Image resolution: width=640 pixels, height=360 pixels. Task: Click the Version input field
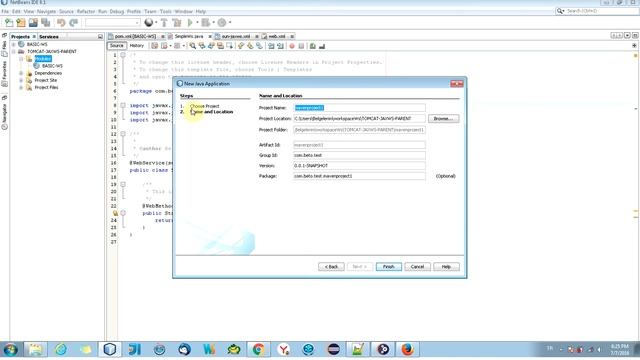pos(359,166)
